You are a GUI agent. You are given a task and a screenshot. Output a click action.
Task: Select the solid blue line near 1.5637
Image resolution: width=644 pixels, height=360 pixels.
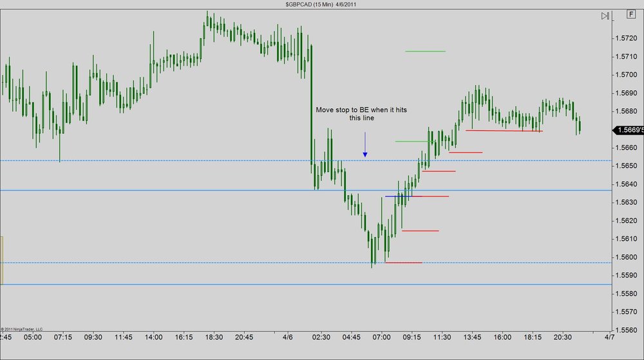click(x=306, y=191)
